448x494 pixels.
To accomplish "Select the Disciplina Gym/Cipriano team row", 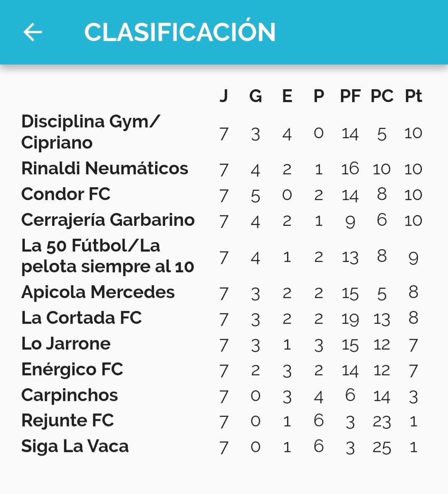I will pyautogui.click(x=90, y=132).
